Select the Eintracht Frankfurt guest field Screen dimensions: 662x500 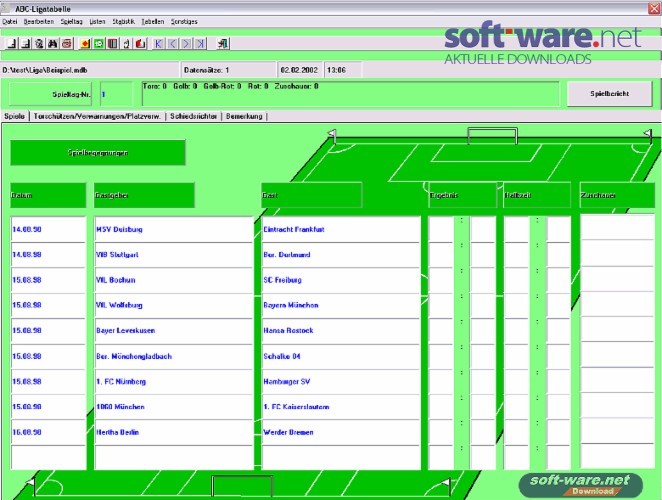coord(341,229)
